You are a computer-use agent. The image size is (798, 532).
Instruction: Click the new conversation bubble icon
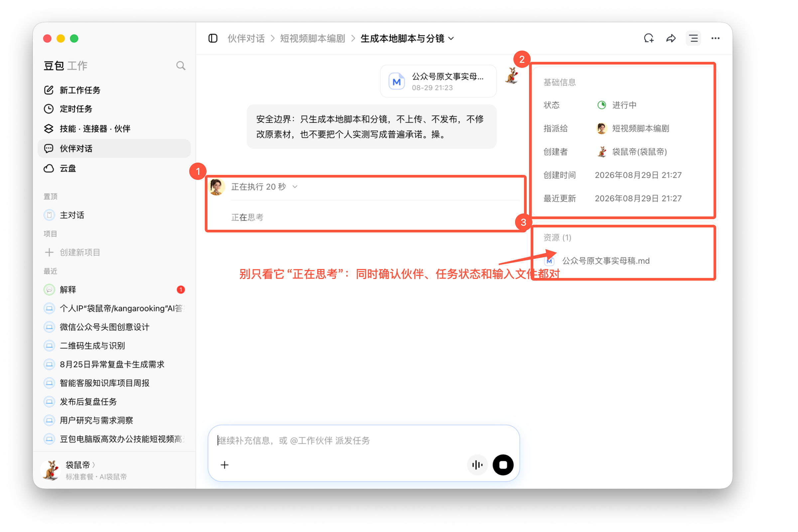pos(649,38)
